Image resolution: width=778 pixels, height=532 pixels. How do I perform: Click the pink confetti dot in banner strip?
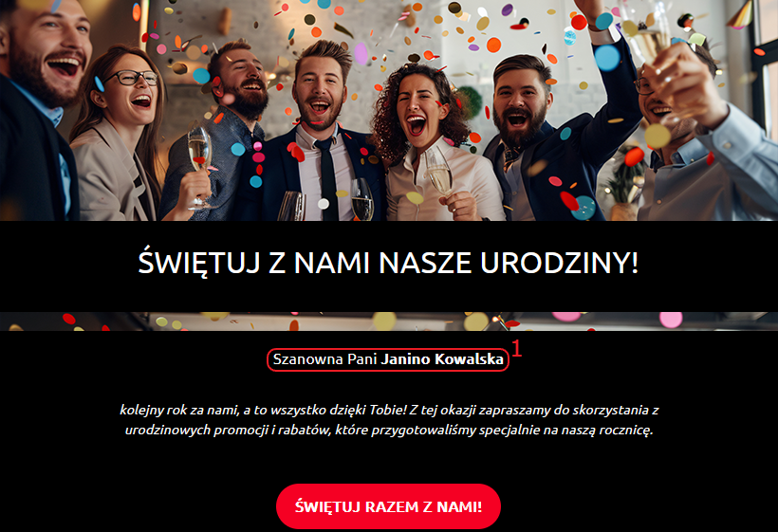click(x=671, y=320)
